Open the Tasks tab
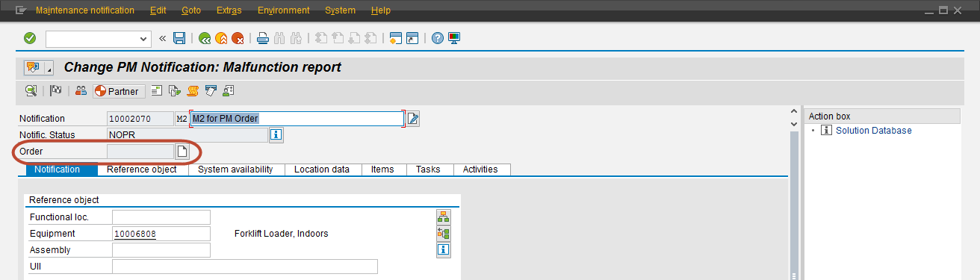Viewport: 980px width, 280px height. [x=428, y=169]
